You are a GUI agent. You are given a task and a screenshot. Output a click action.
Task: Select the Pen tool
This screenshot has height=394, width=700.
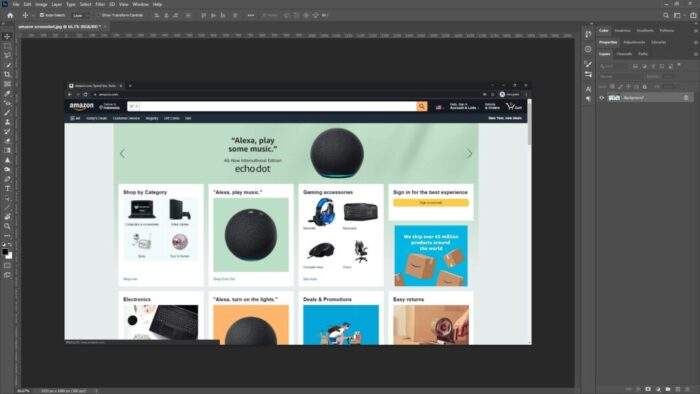click(7, 179)
